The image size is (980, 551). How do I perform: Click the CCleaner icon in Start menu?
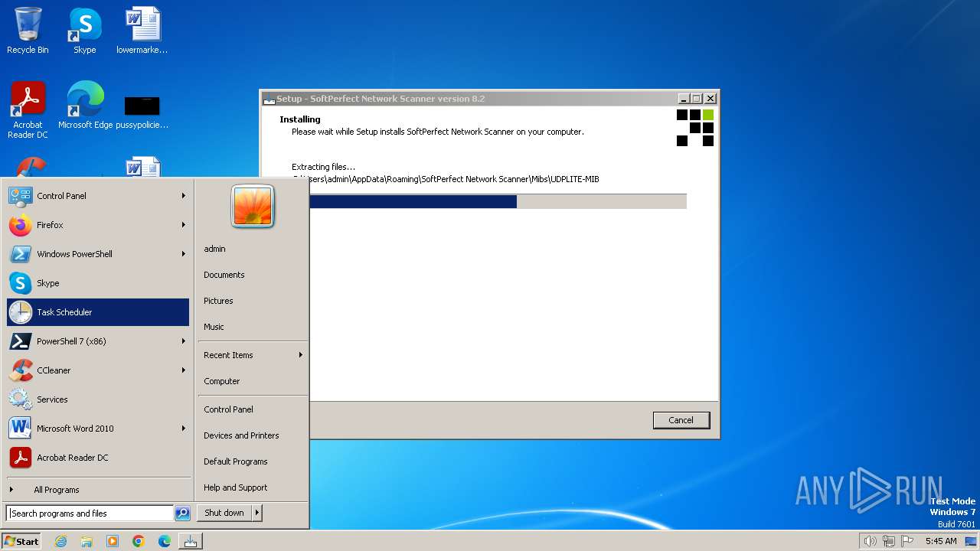tap(21, 370)
